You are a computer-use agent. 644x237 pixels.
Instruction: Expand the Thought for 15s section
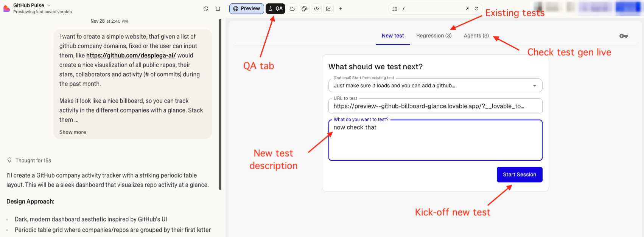click(33, 160)
